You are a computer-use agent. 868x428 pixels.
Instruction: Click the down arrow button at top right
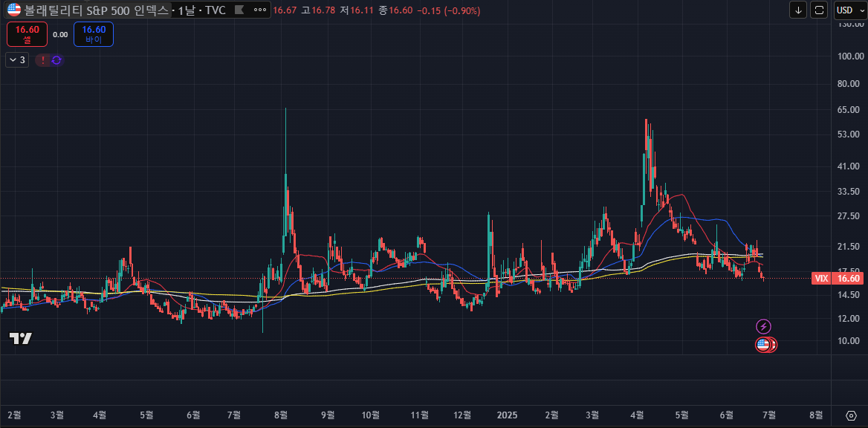tap(799, 10)
